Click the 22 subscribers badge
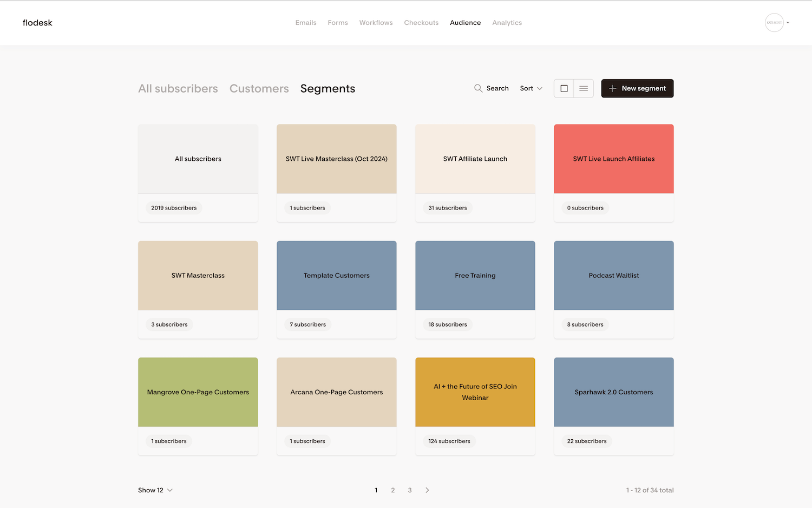The height and width of the screenshot is (508, 812). click(587, 441)
